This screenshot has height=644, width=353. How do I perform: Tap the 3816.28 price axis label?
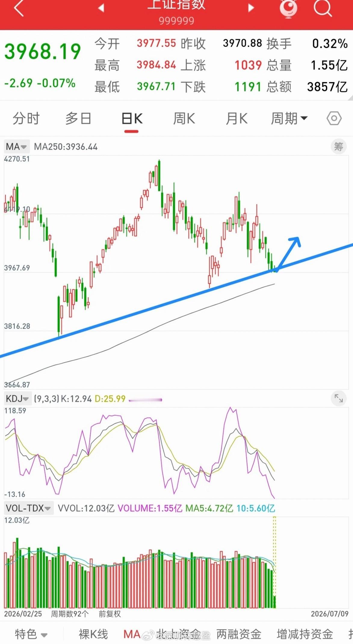coord(17,326)
